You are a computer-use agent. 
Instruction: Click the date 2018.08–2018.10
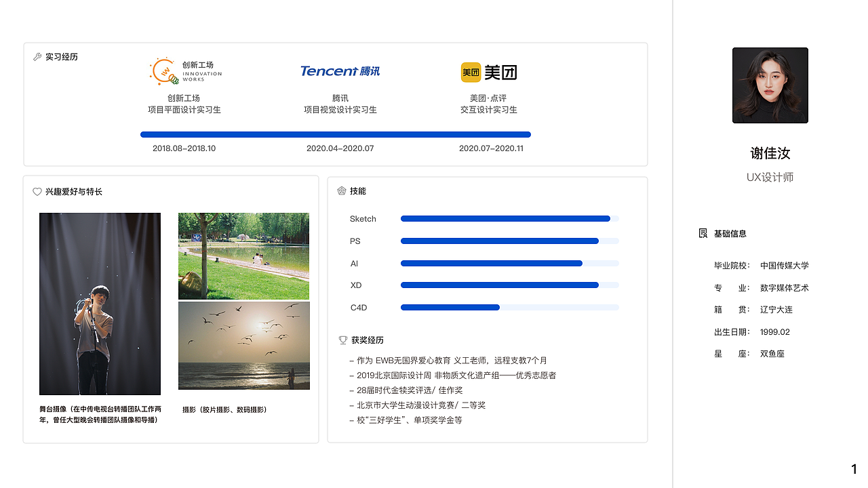pyautogui.click(x=184, y=148)
